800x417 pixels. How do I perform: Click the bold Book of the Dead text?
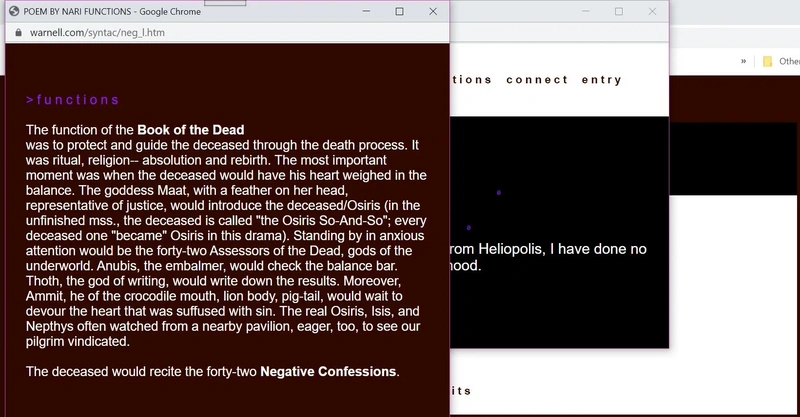[191, 130]
